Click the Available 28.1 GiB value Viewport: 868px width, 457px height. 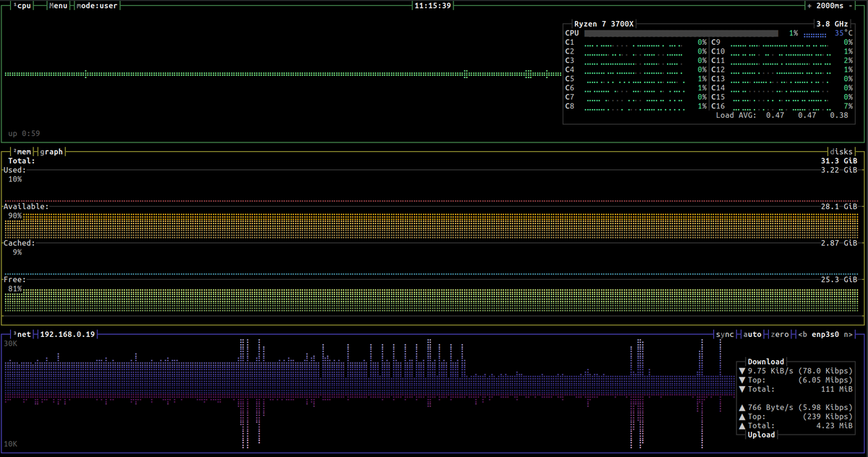pyautogui.click(x=838, y=207)
